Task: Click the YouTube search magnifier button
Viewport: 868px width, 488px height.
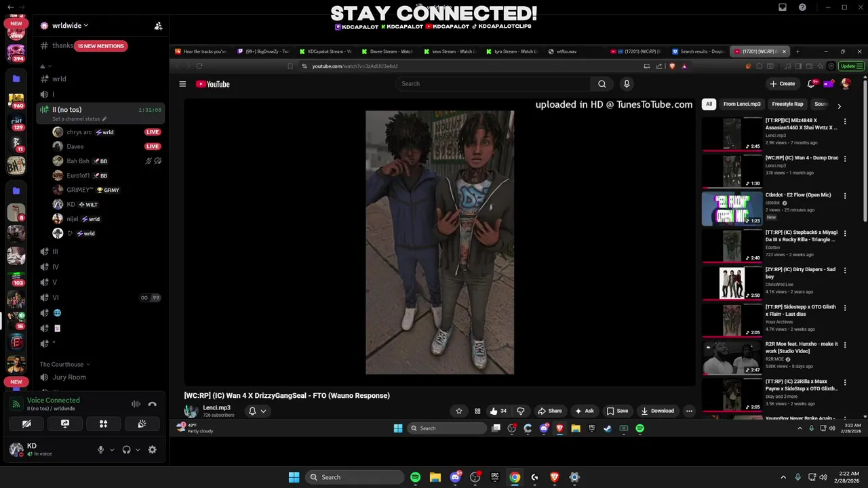Action: point(601,84)
